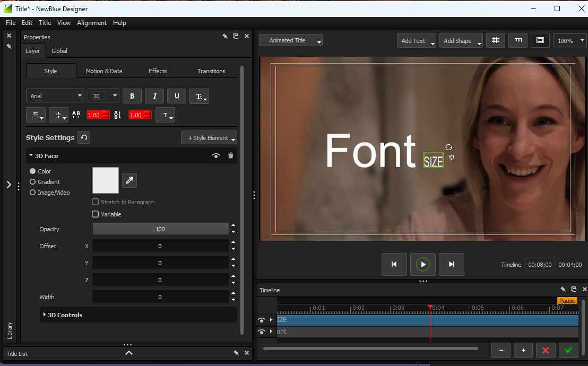Toggle visibility of 3D Face element
The image size is (588, 366).
click(x=216, y=155)
